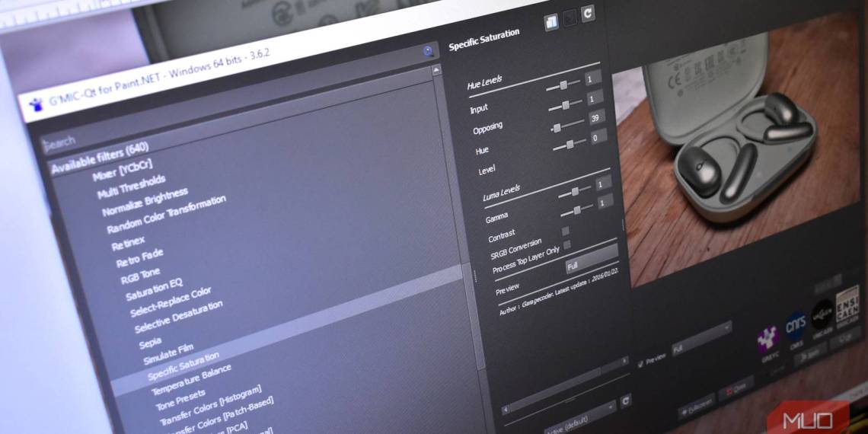
Task: Select the Simulate Film filter
Action: 169,354
